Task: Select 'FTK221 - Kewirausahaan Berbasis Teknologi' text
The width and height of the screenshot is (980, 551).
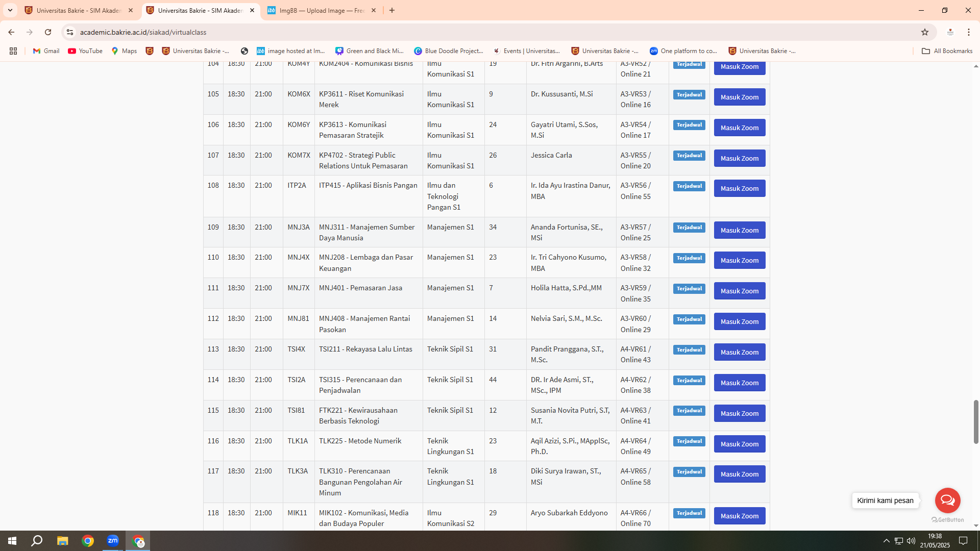Action: 358,415
